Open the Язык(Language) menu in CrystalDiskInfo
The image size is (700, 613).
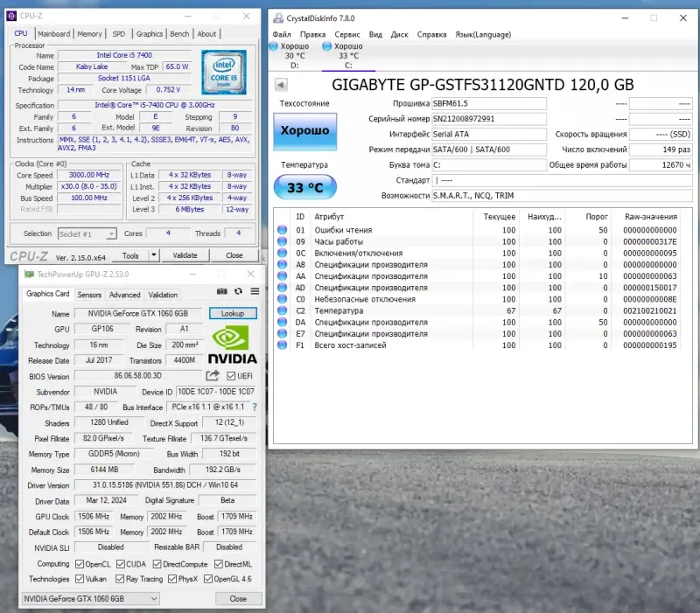click(x=483, y=34)
